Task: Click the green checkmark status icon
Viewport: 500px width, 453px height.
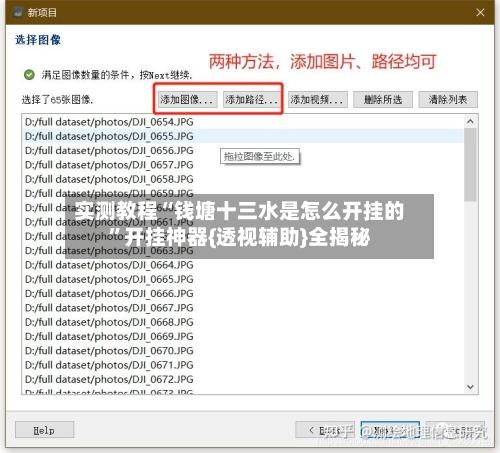Action: click(x=29, y=75)
